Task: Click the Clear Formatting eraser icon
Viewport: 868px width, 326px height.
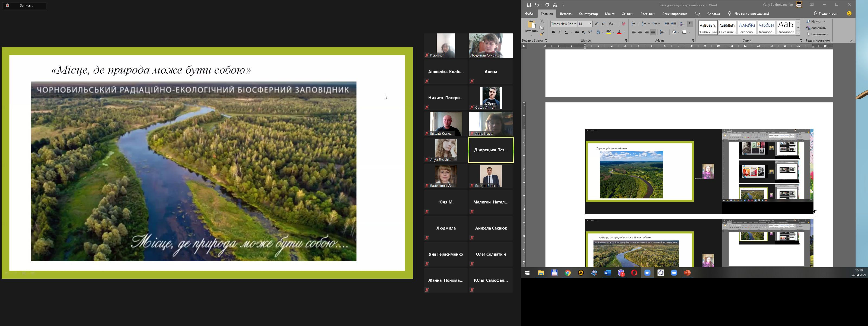Action: (623, 24)
